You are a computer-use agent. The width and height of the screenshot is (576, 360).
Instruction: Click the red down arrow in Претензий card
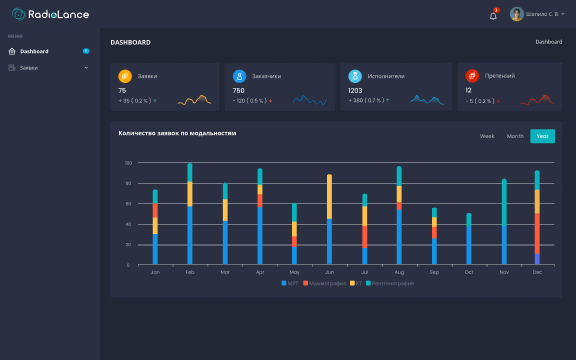click(x=498, y=101)
